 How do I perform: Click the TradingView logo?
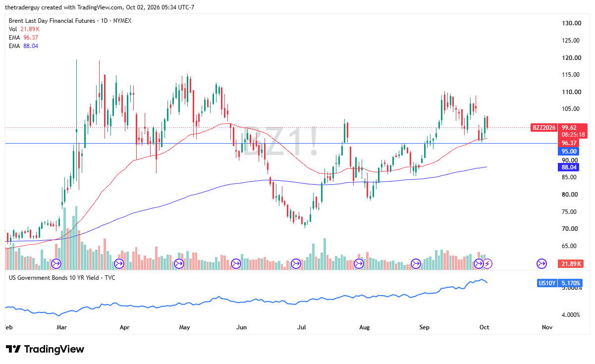45,349
